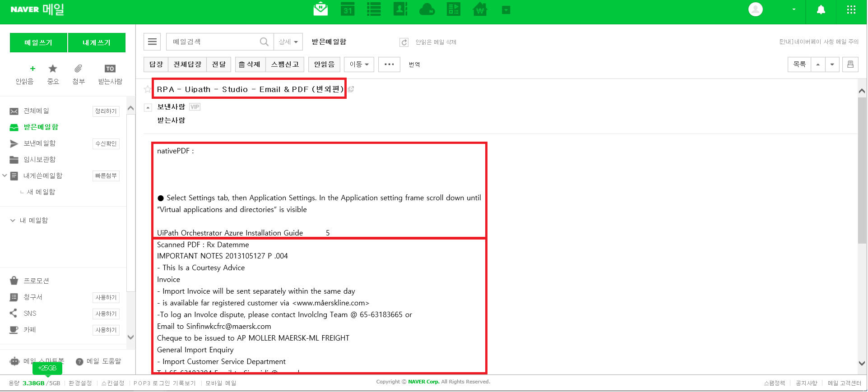This screenshot has height=392, width=868.
Task: Click 메일쓰기 compose button
Action: [38, 42]
